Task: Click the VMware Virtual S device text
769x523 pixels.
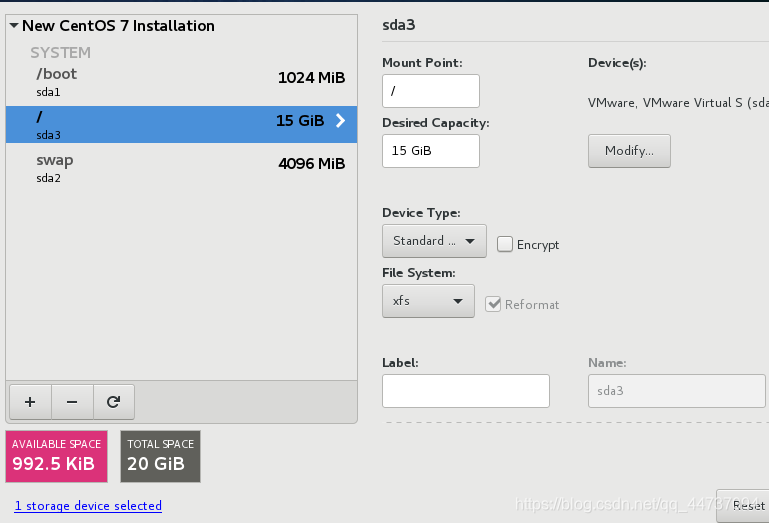Action: tap(678, 103)
